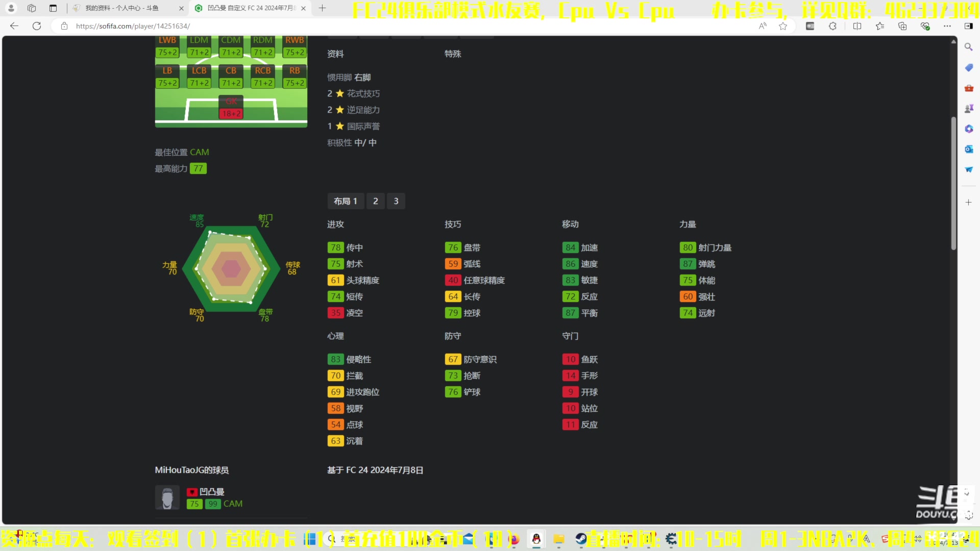Image resolution: width=980 pixels, height=551 pixels.
Task: Close the 凹凸曼 sofifa tab
Action: pos(304,8)
